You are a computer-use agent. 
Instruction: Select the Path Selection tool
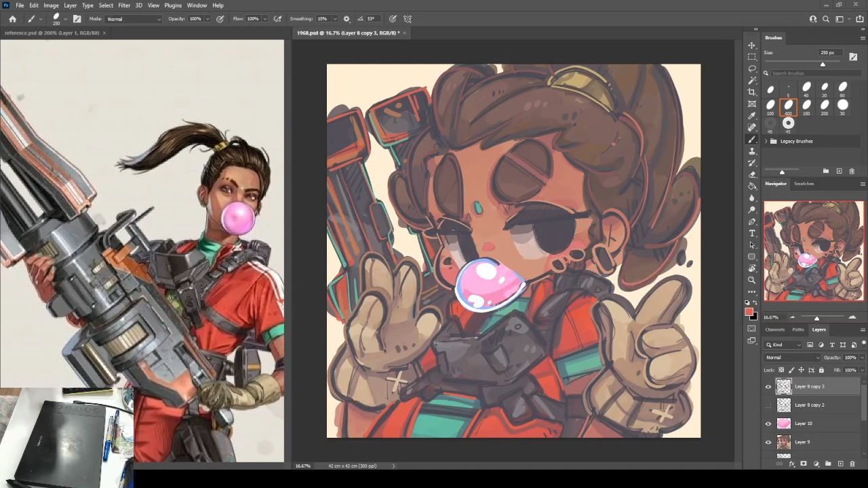[x=751, y=245]
